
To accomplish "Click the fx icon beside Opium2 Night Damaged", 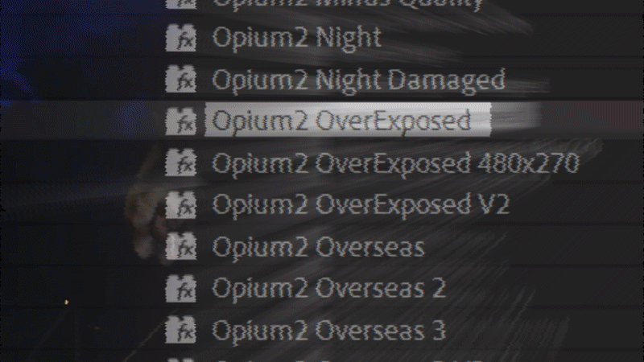I will click(180, 79).
